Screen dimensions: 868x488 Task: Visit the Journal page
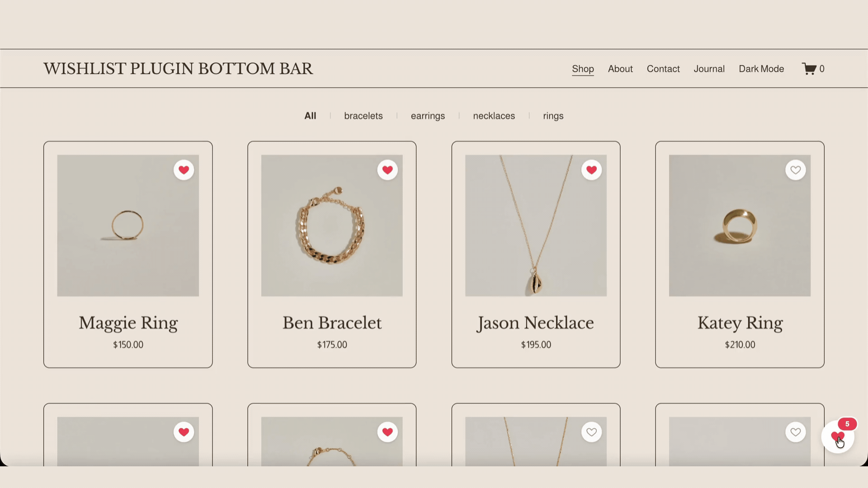coord(709,69)
